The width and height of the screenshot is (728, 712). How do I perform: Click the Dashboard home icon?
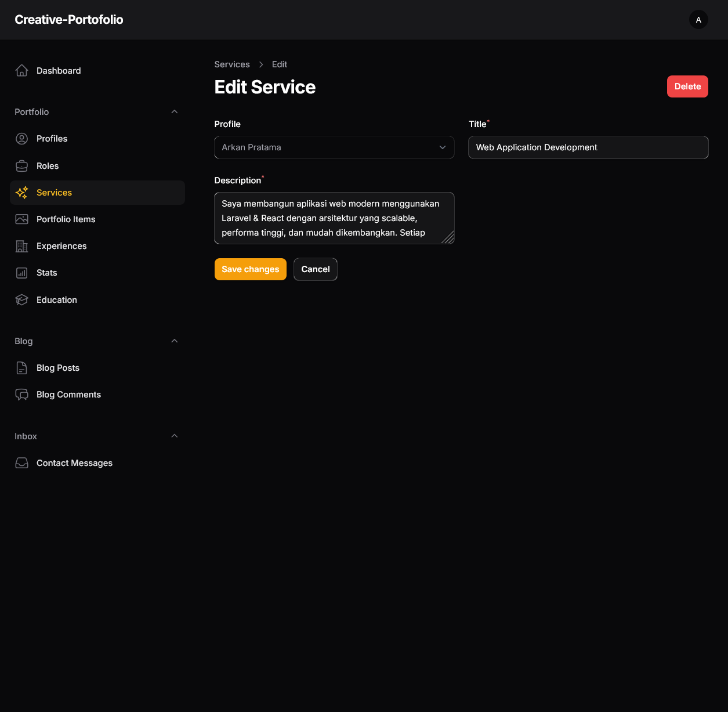tap(21, 70)
